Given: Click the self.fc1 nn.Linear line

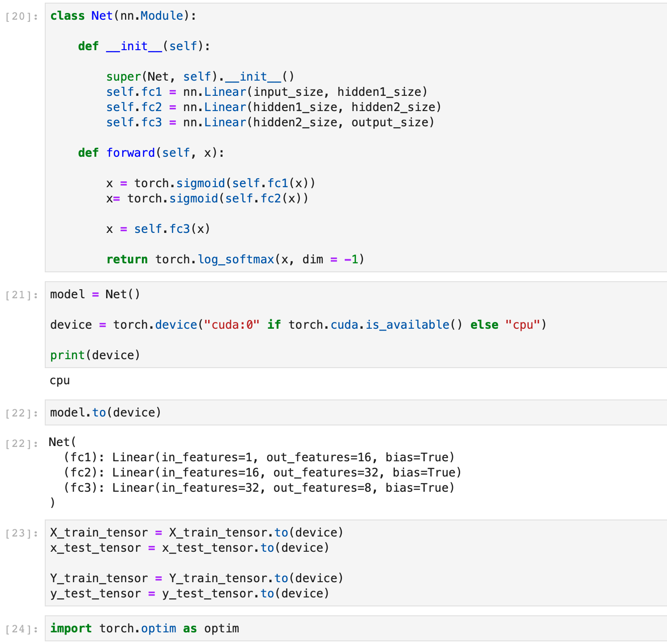Looking at the screenshot, I should (x=266, y=92).
